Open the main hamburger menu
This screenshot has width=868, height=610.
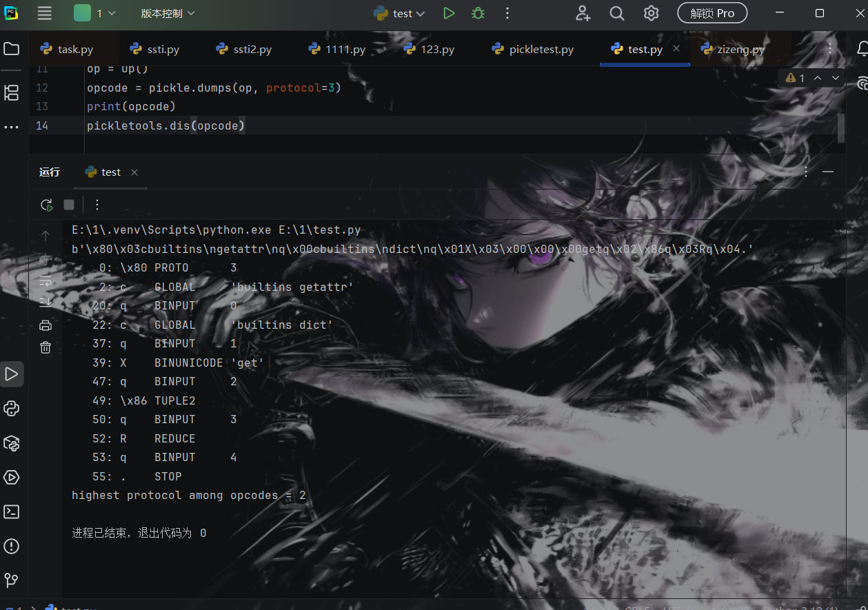pos(45,13)
